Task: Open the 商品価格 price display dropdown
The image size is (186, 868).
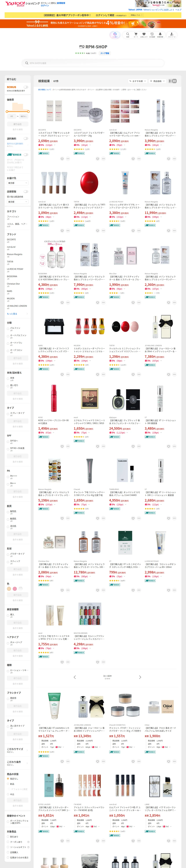Action: pyautogui.click(x=157, y=81)
